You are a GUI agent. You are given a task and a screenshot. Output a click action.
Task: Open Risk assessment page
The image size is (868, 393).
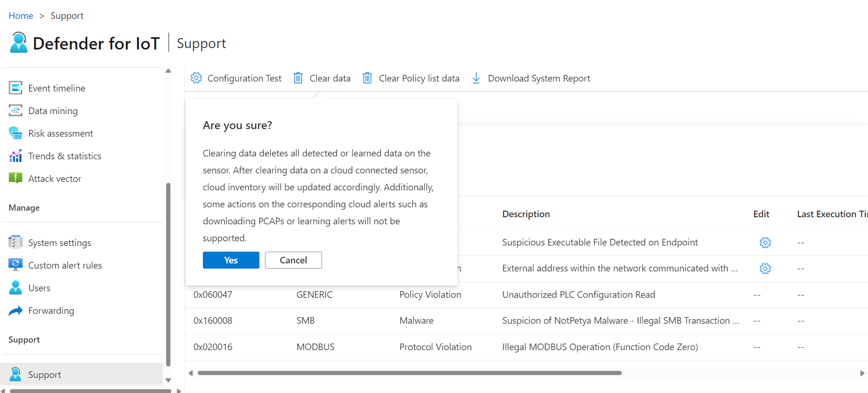point(60,133)
